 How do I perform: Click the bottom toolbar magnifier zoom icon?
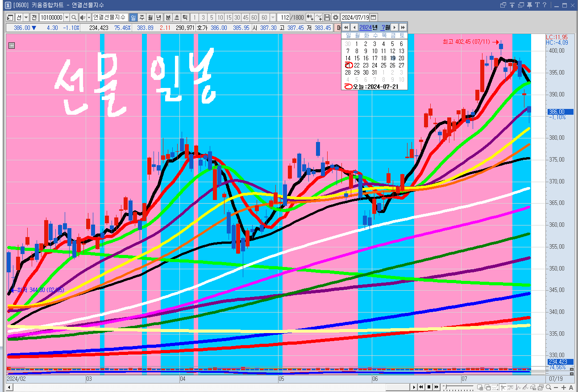(x=549, y=387)
